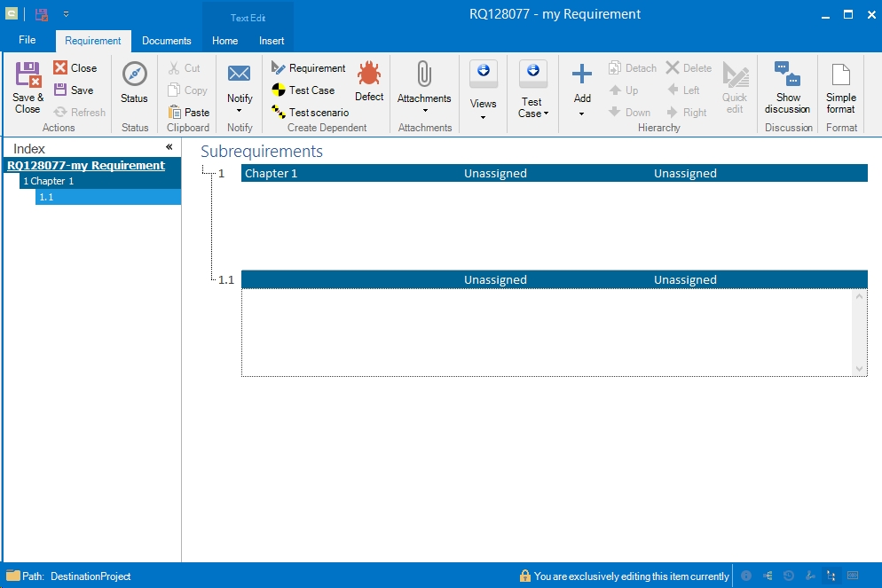Open the File menu
The width and height of the screenshot is (882, 588).
pos(28,41)
